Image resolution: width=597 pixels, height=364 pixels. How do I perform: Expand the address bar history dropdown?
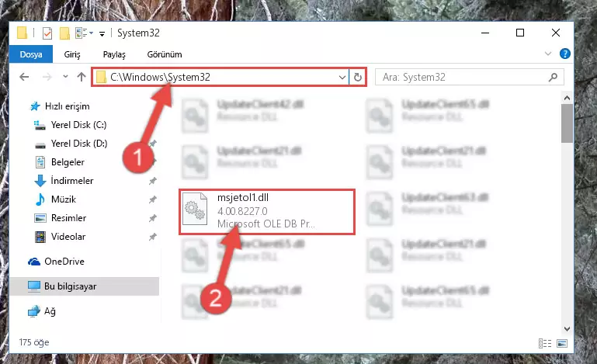point(342,78)
